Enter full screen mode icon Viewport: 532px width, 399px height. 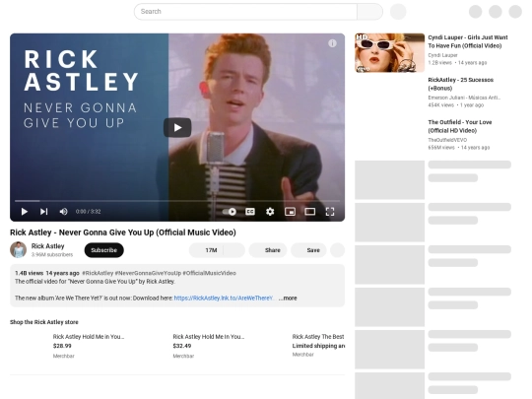pos(330,212)
